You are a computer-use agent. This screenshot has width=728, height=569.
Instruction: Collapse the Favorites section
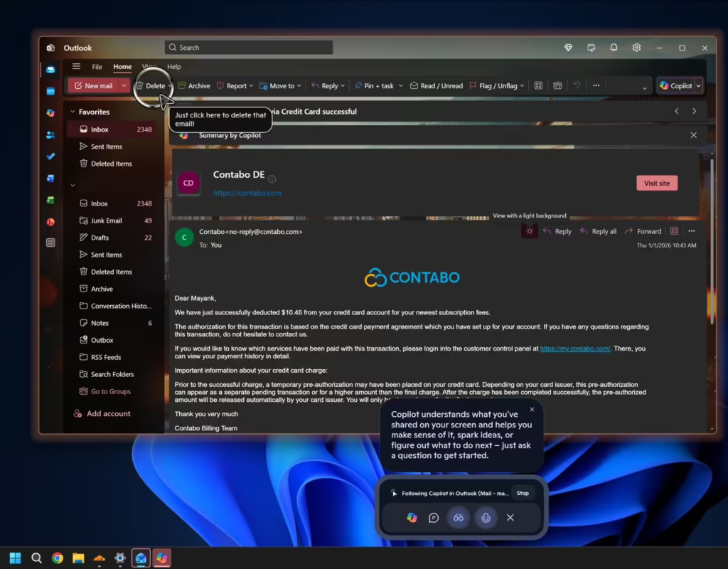(x=73, y=112)
